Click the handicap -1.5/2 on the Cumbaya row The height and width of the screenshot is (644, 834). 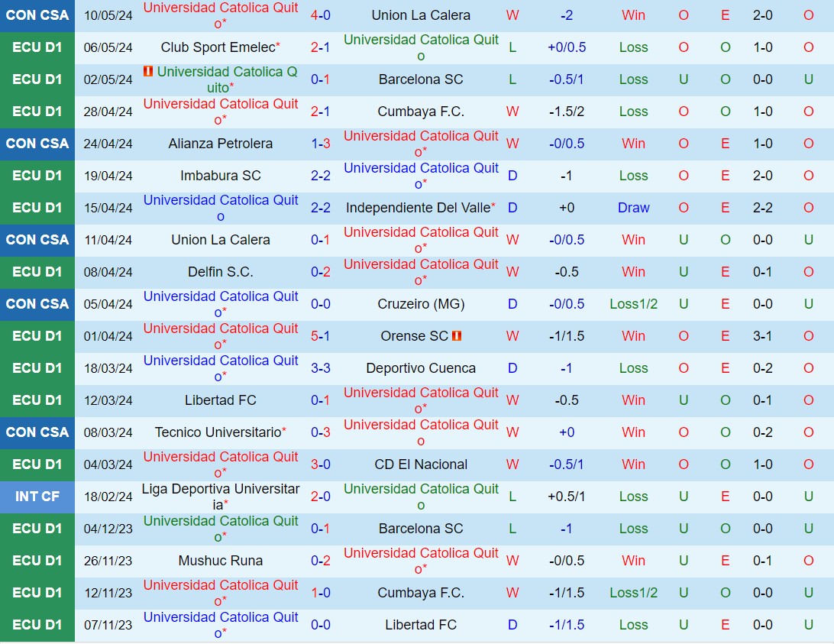567,112
